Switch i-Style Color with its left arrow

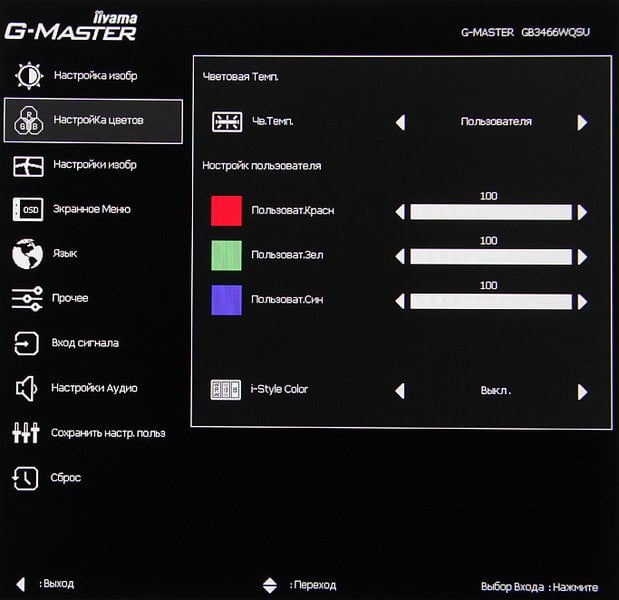pyautogui.click(x=400, y=391)
